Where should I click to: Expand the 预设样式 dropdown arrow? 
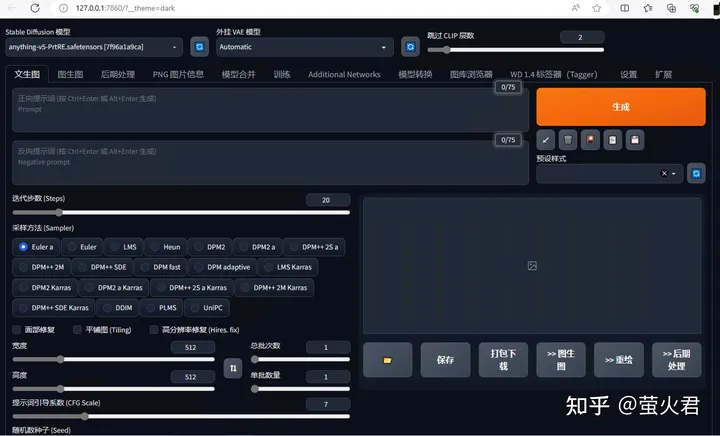tap(674, 173)
